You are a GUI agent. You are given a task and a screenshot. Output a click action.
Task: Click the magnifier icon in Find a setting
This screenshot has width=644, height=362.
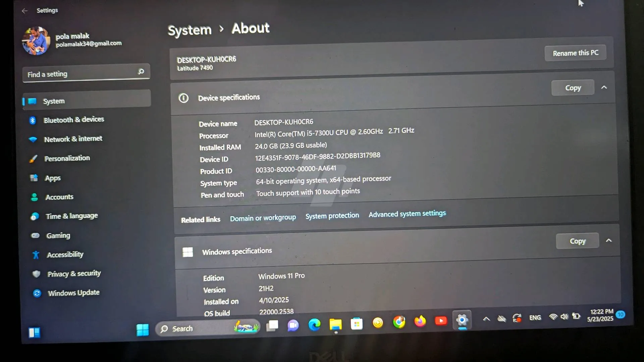(x=141, y=71)
